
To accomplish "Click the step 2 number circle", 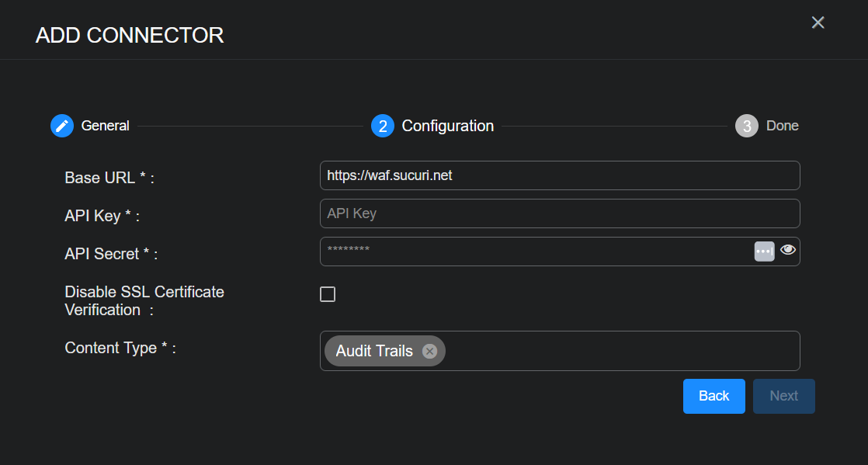I will click(383, 126).
